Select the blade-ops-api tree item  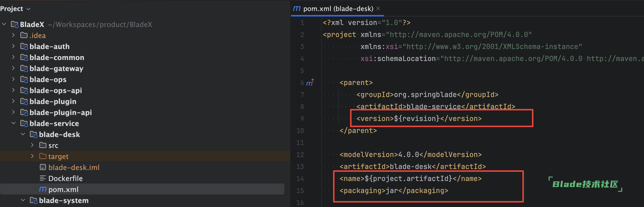tap(56, 90)
